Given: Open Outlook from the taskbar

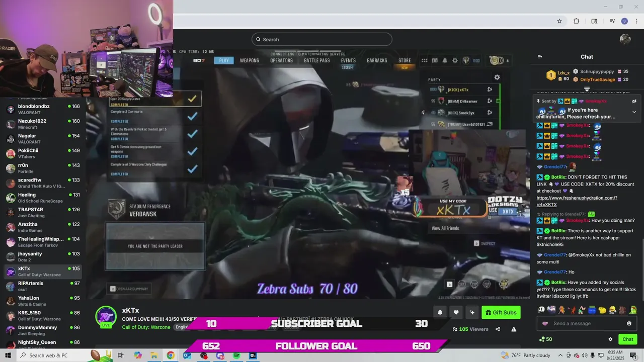Looking at the screenshot, I should tap(187, 355).
